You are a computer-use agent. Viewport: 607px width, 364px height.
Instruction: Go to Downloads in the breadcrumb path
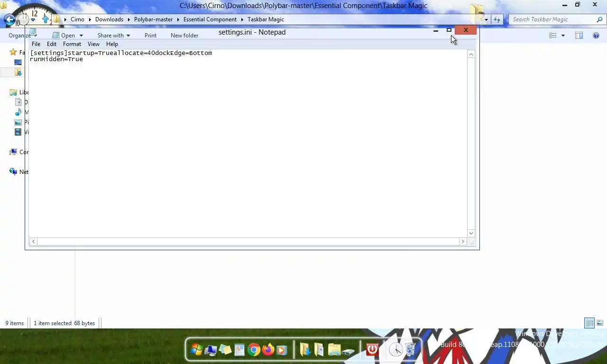pos(109,19)
